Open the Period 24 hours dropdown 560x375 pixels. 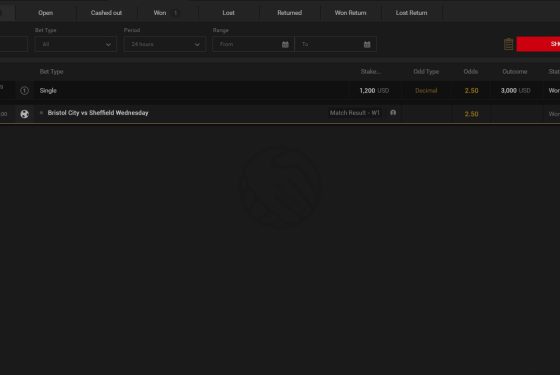(165, 44)
